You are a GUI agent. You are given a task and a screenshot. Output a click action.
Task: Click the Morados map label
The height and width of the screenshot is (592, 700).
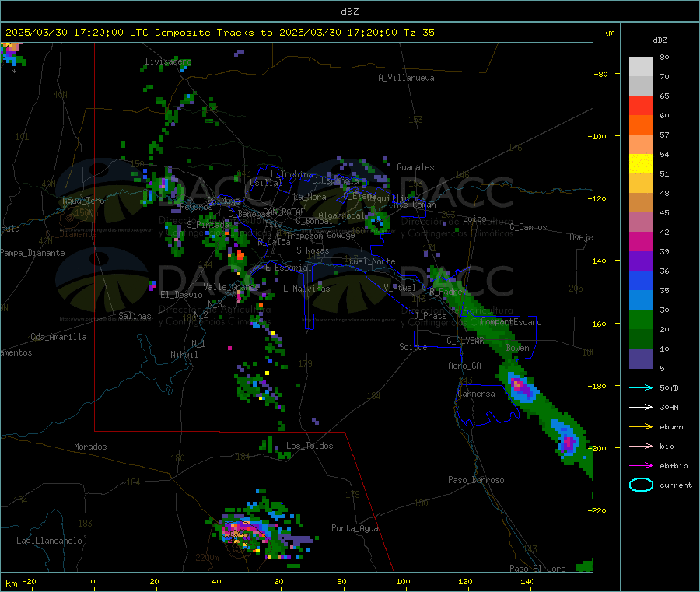click(90, 447)
